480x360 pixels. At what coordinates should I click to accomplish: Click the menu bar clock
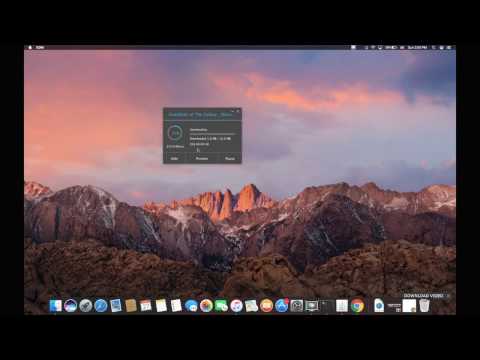417,47
